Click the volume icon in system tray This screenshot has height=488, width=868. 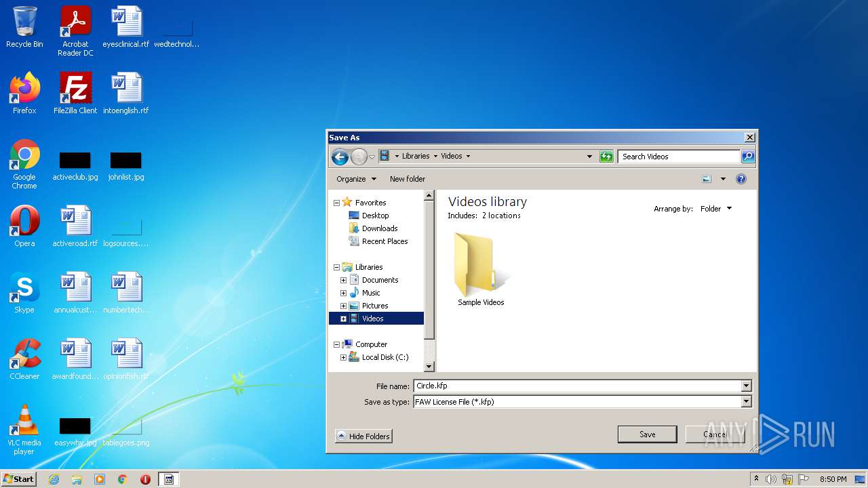point(771,479)
